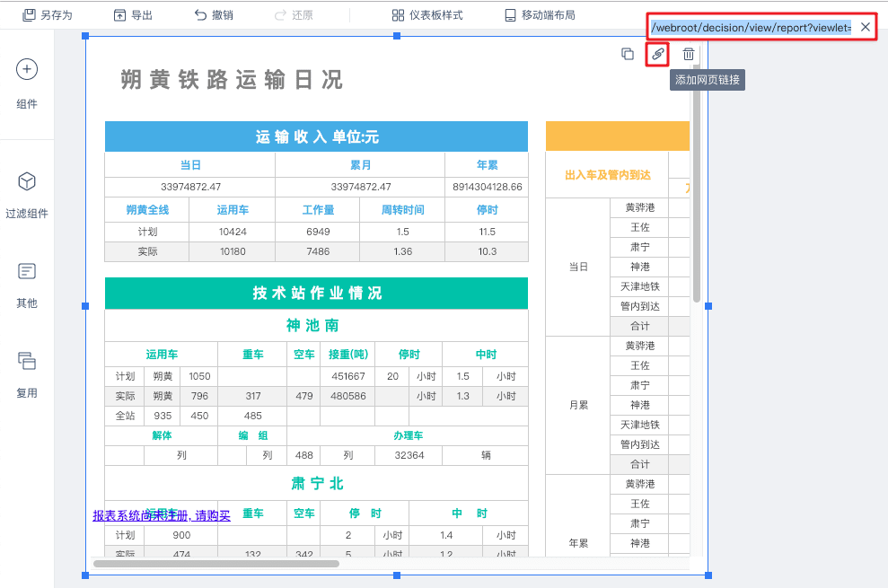Clear the URL field with X

[865, 27]
